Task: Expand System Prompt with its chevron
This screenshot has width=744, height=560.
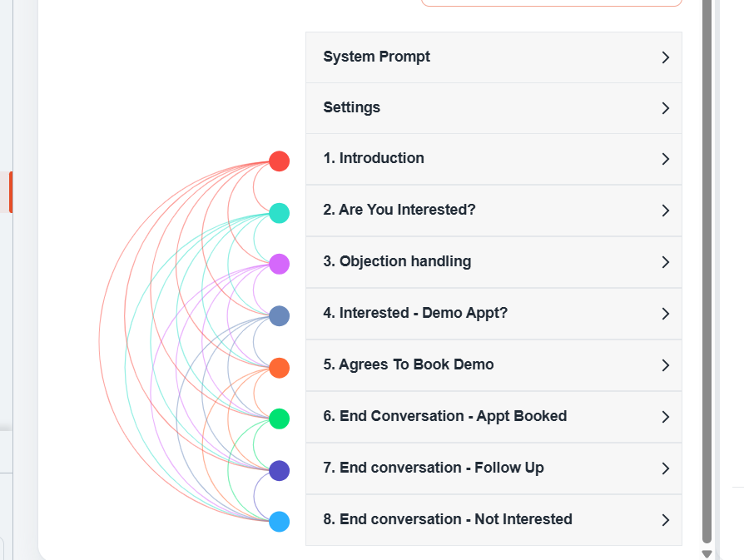Action: [x=665, y=57]
